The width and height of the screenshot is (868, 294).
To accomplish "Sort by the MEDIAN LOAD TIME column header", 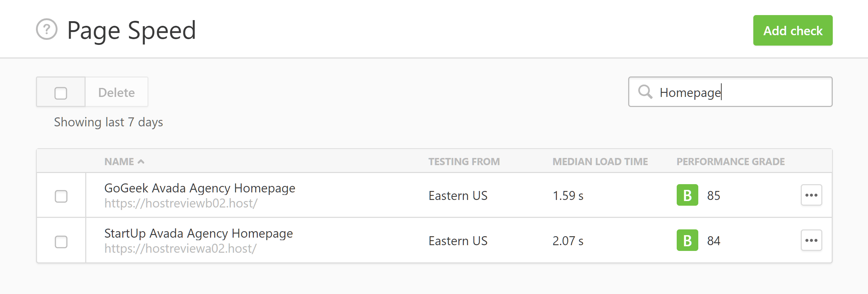I will pos(600,162).
